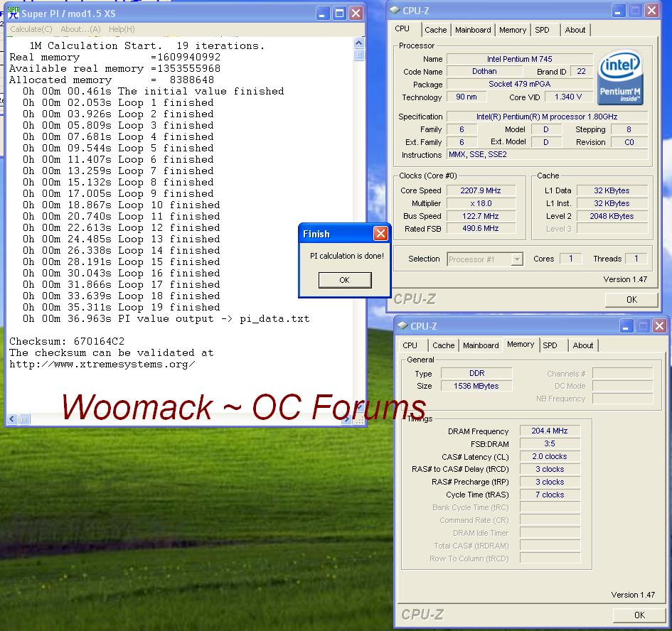
Task: Click the Bus Speed 122.7 MHz value
Action: point(481,216)
